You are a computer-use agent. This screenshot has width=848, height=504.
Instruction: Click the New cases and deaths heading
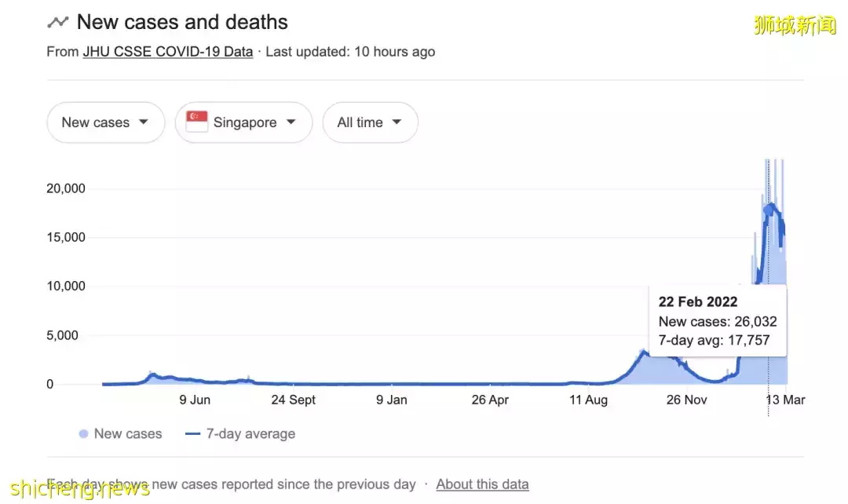[182, 22]
